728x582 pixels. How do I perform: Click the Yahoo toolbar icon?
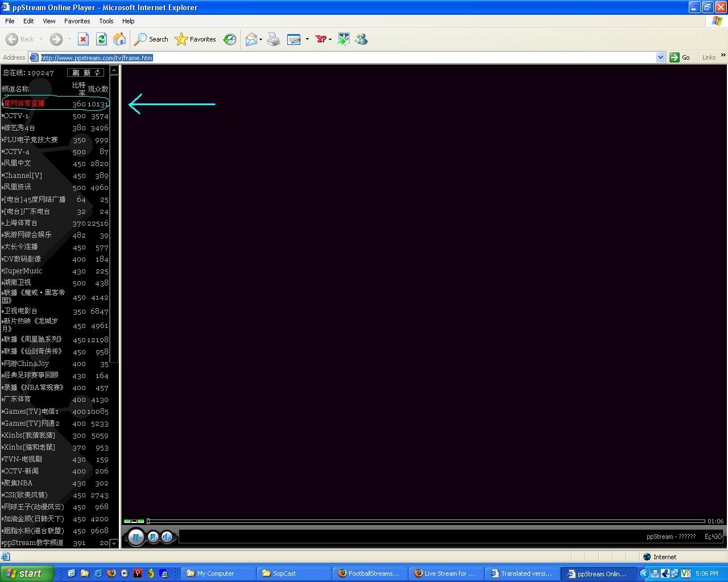tap(321, 39)
